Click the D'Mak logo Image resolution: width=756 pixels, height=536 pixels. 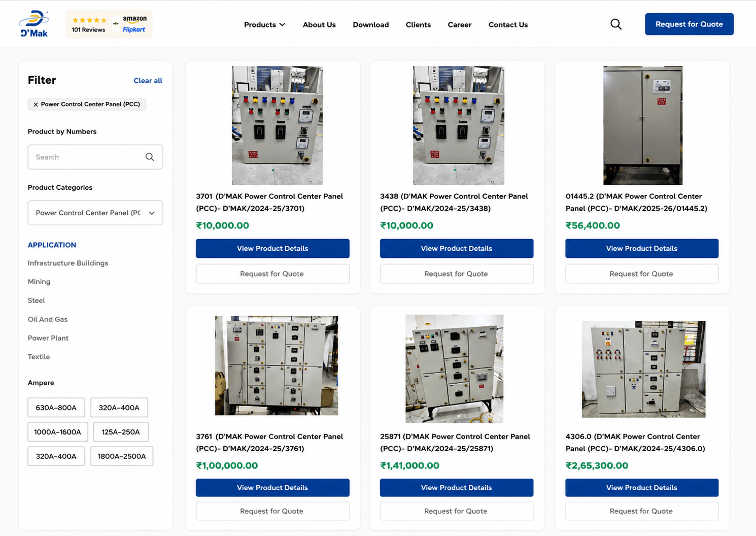(x=34, y=24)
